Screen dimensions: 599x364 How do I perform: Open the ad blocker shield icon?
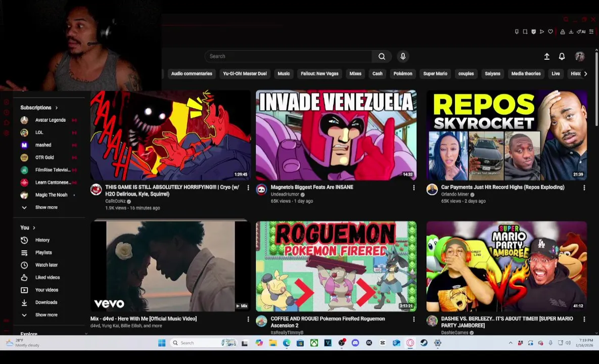tap(533, 32)
